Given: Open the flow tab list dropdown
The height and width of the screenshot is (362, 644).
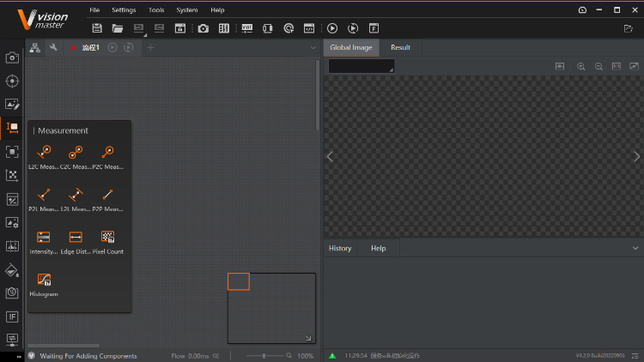Looking at the screenshot, I should point(313,47).
